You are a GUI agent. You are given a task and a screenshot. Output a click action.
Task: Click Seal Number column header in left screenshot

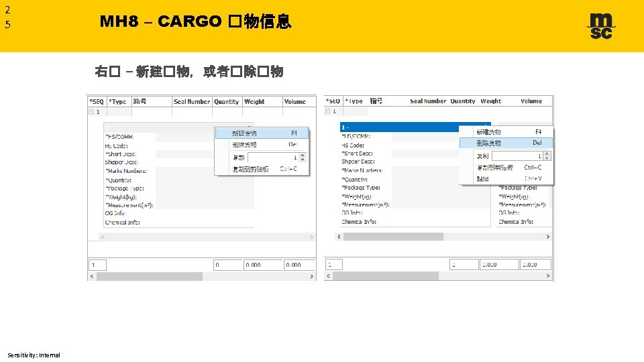coord(192,101)
